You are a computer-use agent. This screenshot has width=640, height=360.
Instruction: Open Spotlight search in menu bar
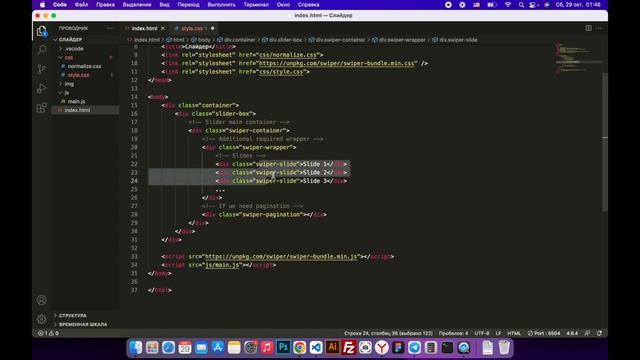point(521,5)
